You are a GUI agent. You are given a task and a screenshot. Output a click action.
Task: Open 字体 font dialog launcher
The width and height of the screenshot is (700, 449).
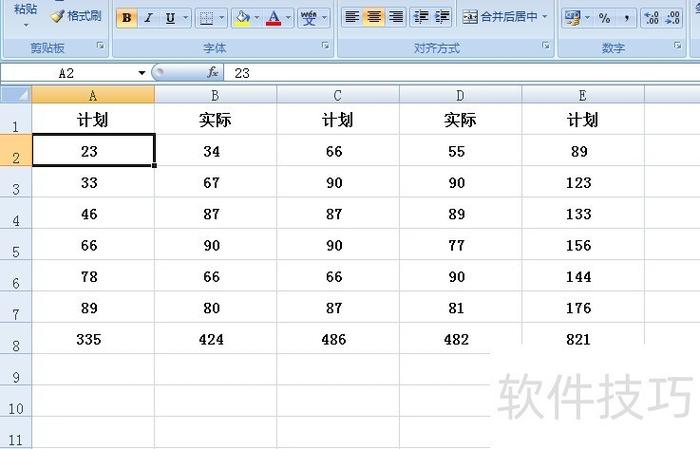coord(325,46)
